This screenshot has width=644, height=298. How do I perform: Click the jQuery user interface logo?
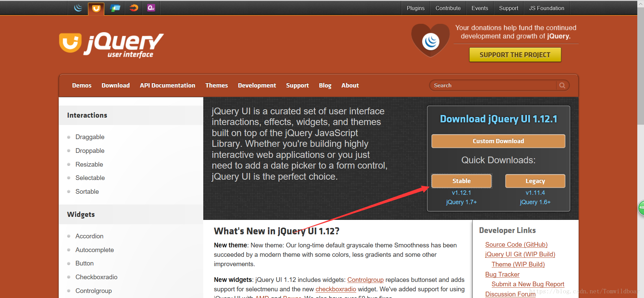coord(111,45)
